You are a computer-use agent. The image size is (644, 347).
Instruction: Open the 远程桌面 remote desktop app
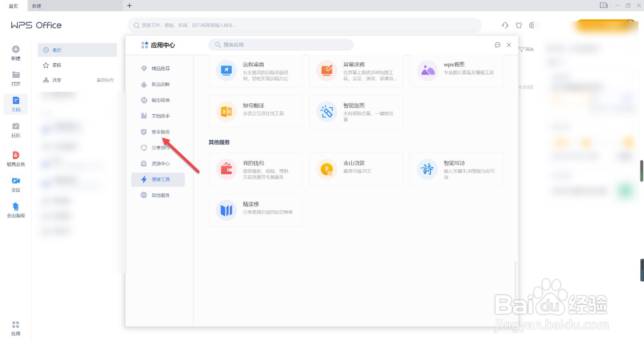tap(256, 71)
